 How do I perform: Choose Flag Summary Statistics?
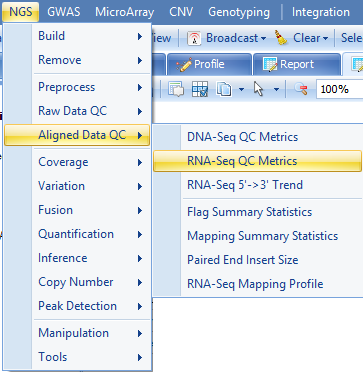[x=257, y=212]
